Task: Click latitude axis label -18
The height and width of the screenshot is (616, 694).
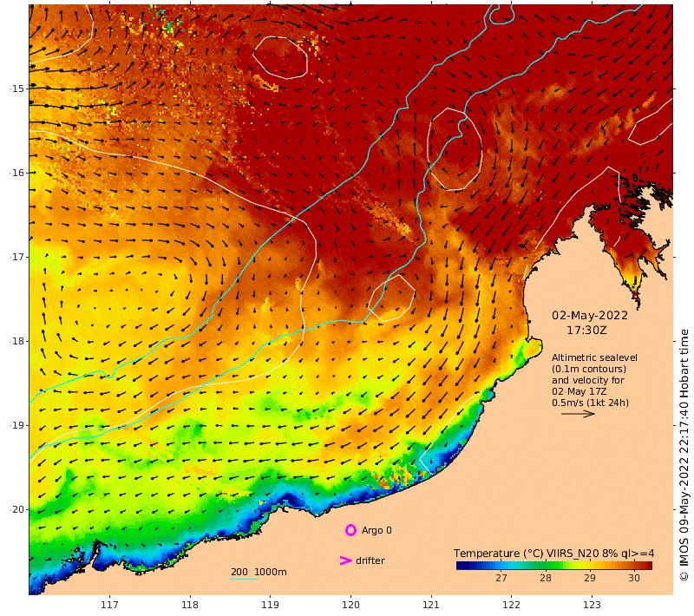Action: [16, 341]
